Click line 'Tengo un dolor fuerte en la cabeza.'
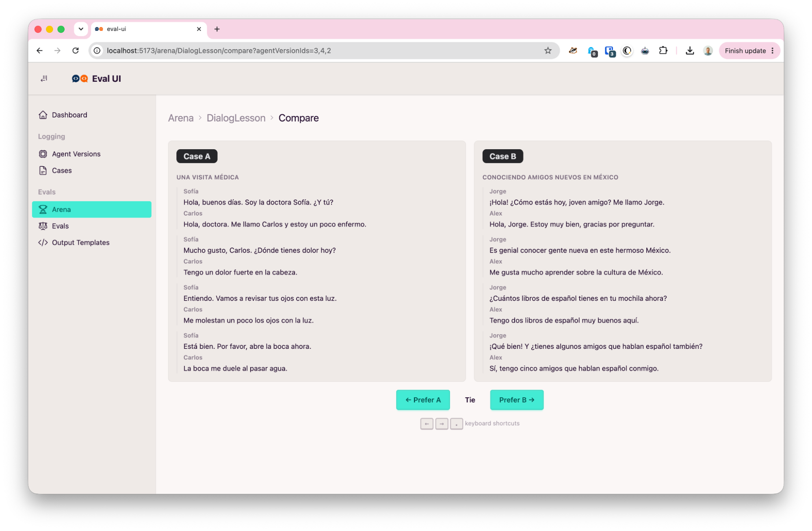 [240, 272]
